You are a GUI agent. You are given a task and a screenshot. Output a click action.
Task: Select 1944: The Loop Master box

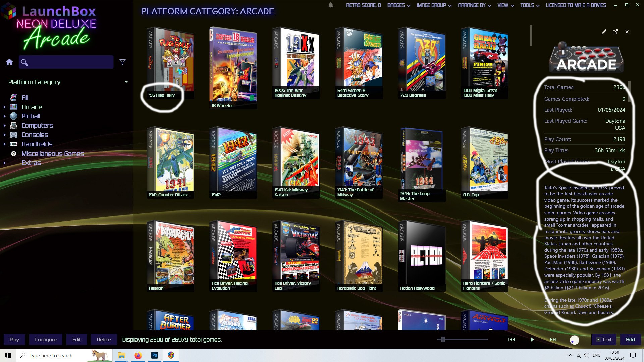tap(422, 164)
